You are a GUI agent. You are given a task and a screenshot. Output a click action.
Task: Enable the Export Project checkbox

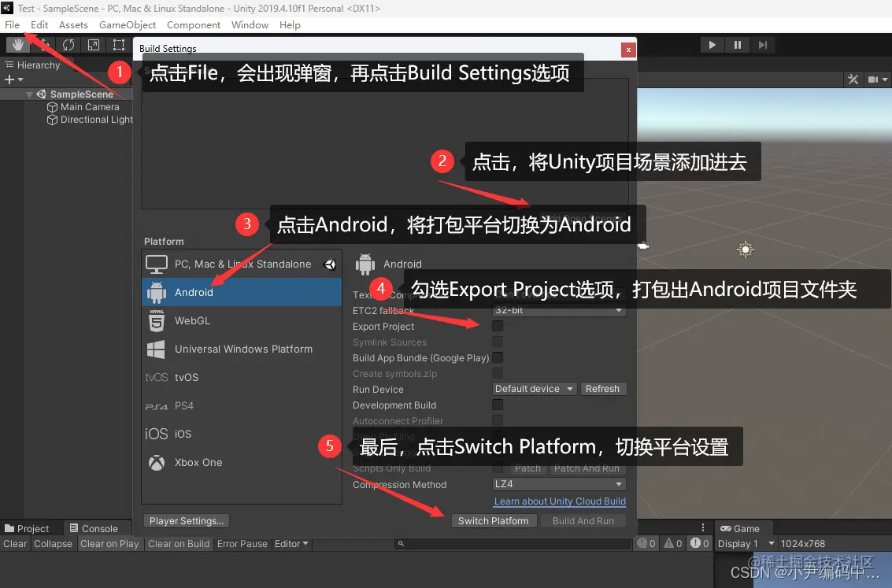pos(498,326)
